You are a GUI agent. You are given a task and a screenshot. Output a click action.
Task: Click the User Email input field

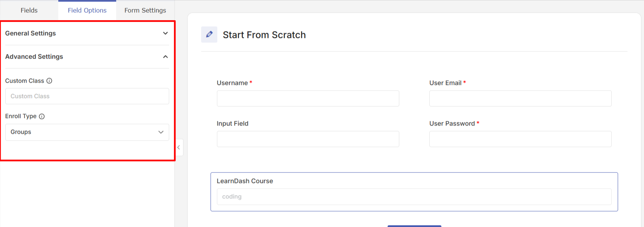[x=520, y=98]
